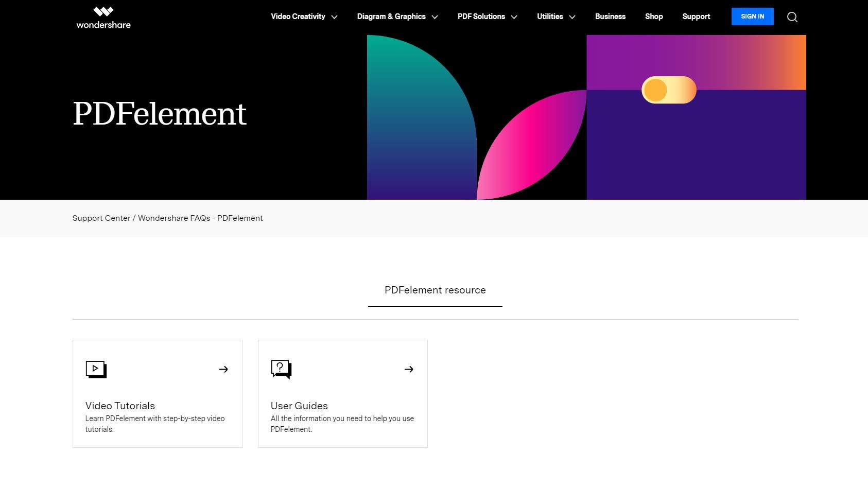Open the PDF Solutions menu

tap(481, 16)
